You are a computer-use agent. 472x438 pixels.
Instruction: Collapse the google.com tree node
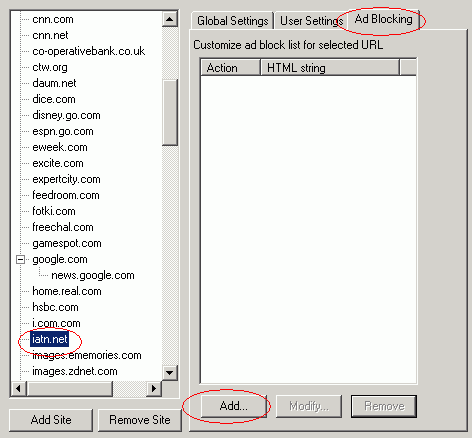(21, 259)
